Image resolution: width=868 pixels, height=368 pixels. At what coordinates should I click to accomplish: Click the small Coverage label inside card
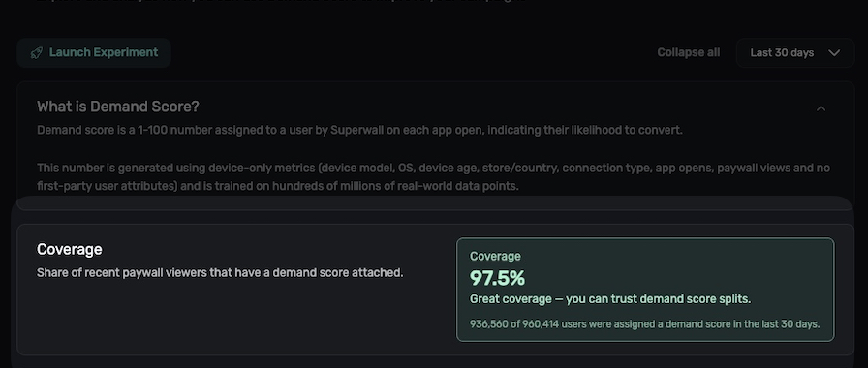pyautogui.click(x=495, y=257)
